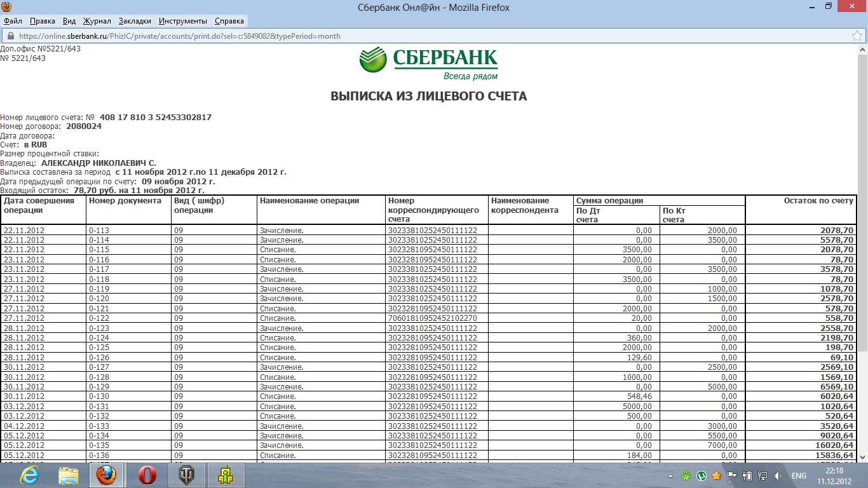Click the scrollbar down arrow
Viewport: 868px width, 488px height.
coord(862,457)
